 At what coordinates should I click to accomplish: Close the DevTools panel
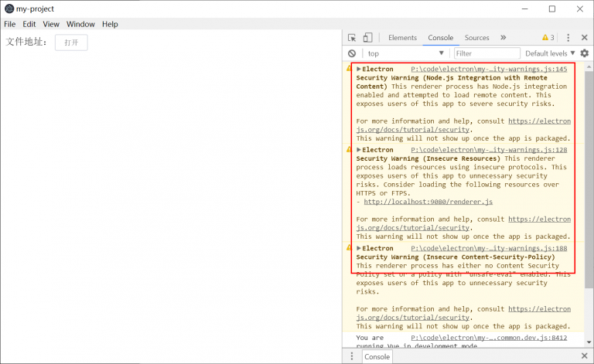(585, 37)
